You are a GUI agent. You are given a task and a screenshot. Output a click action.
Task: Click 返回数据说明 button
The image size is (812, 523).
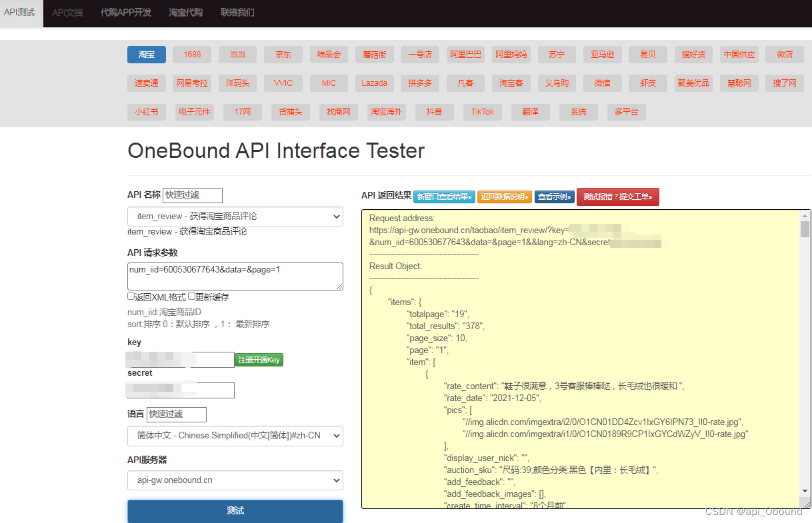[x=505, y=197]
